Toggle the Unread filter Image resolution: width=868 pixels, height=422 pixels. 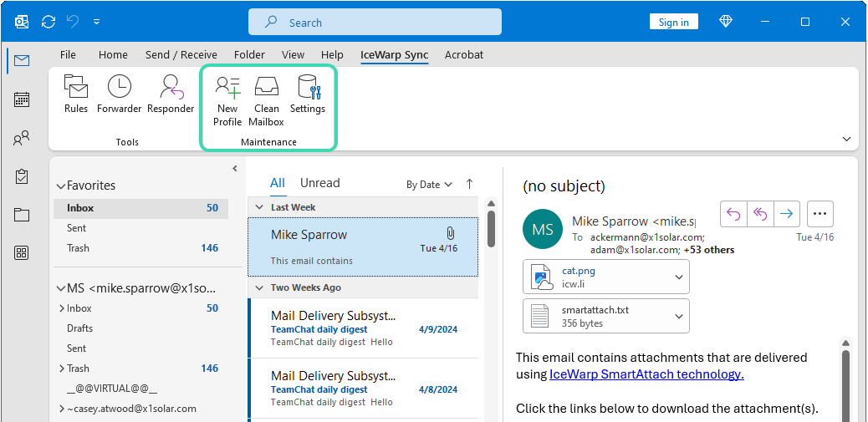click(319, 183)
